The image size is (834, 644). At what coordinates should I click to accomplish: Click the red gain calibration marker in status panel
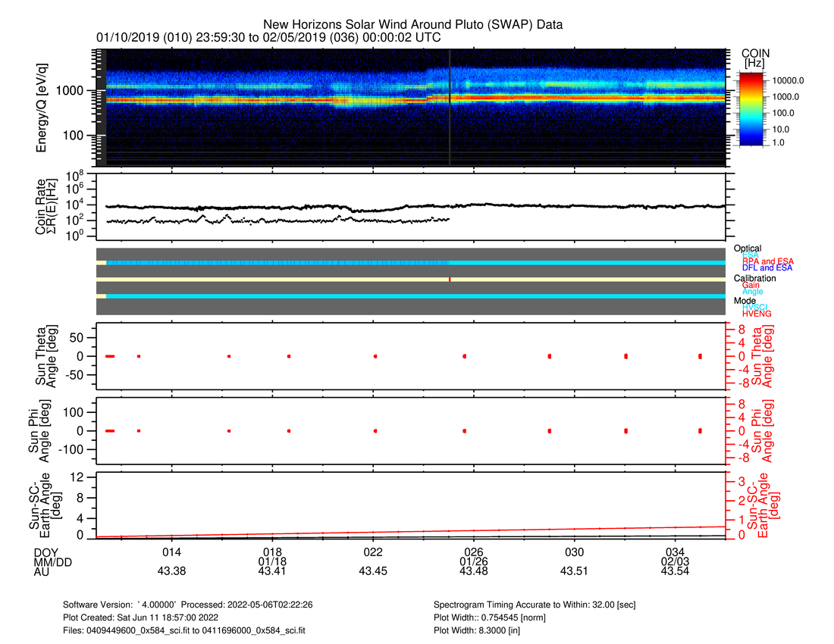point(450,280)
